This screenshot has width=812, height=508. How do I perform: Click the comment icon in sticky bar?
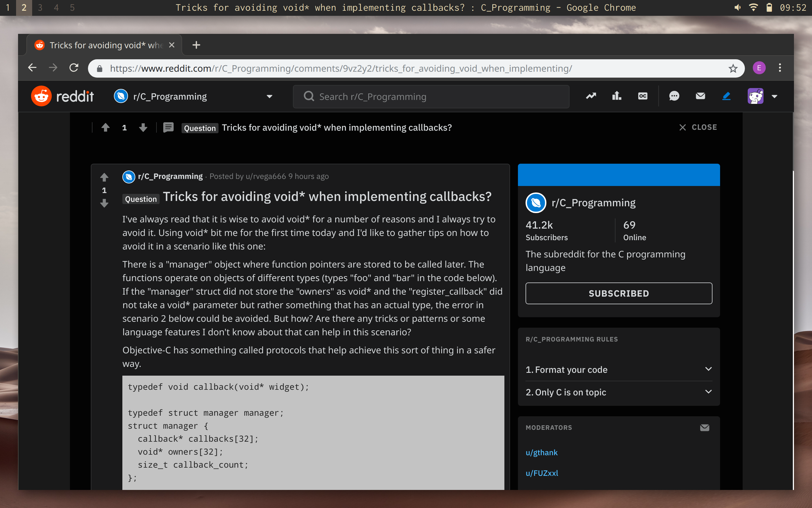pyautogui.click(x=168, y=128)
